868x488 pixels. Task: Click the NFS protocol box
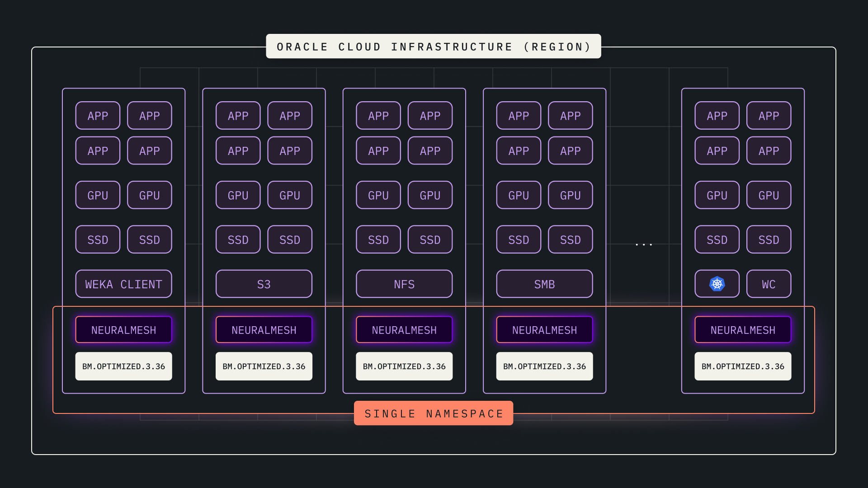click(404, 284)
